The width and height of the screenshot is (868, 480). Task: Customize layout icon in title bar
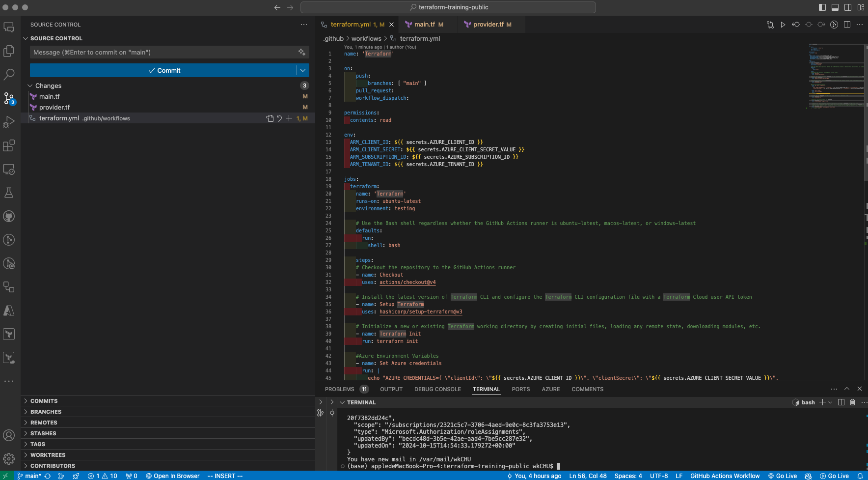tap(861, 7)
